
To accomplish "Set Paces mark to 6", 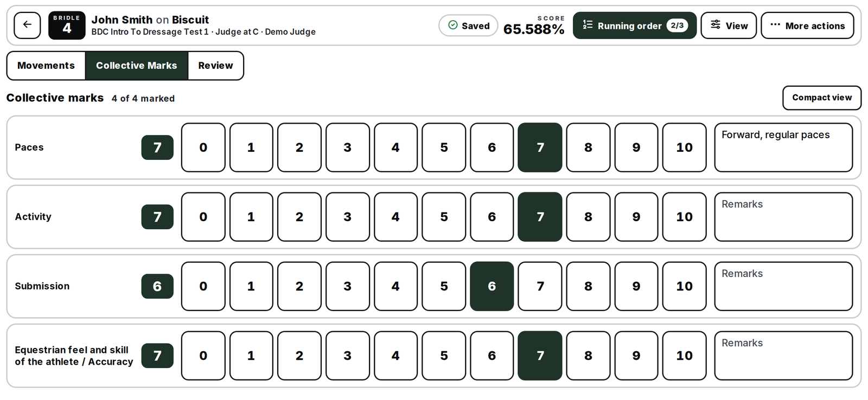I will [492, 147].
